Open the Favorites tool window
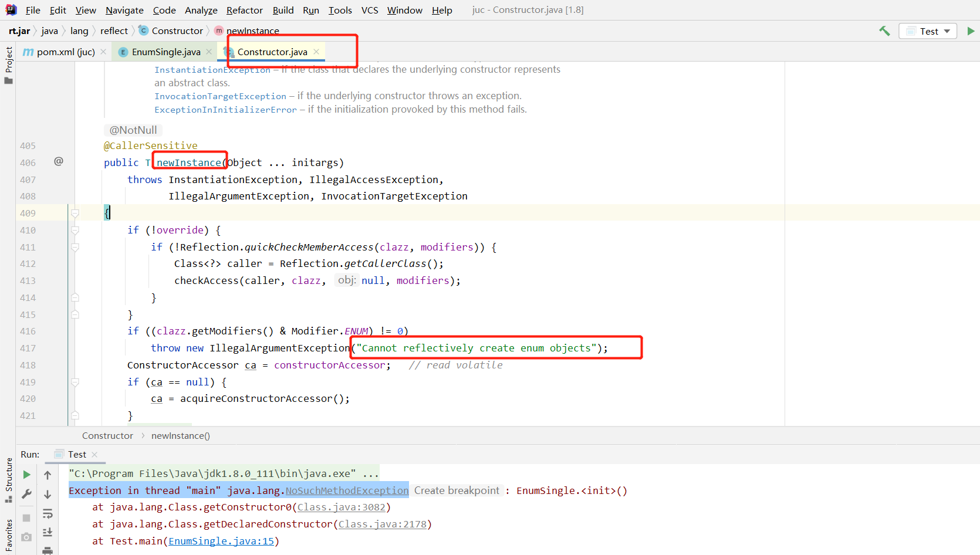Image resolution: width=980 pixels, height=555 pixels. pos(8,536)
